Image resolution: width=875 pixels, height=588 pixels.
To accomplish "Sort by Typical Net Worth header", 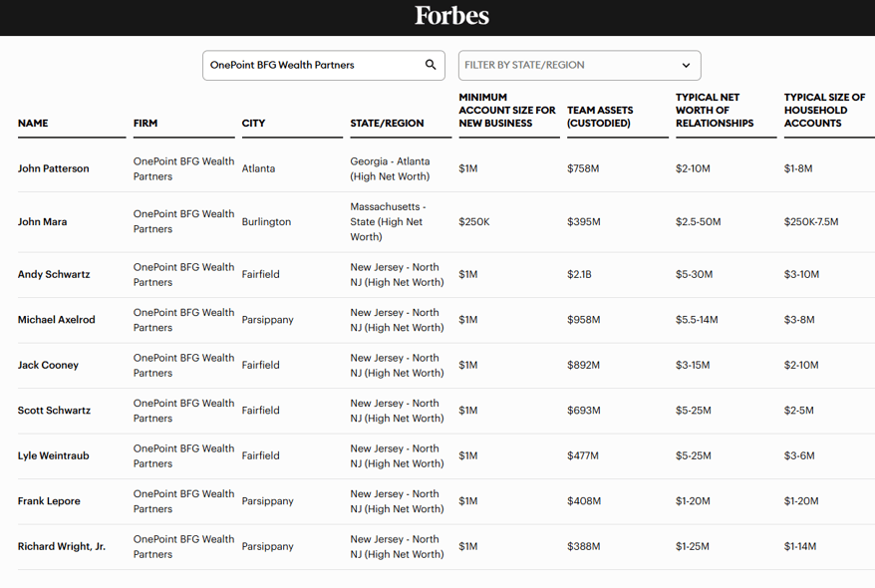I will tap(714, 111).
